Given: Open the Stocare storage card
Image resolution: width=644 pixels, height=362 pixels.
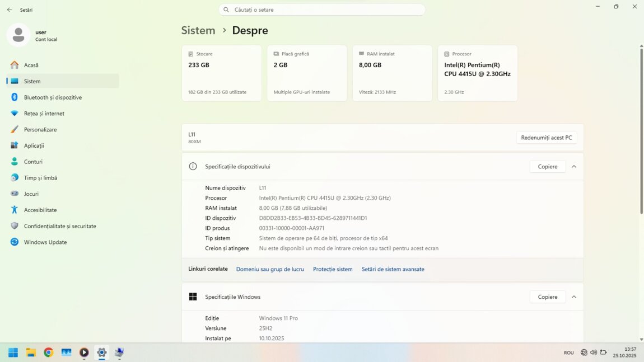Looking at the screenshot, I should 221,73.
